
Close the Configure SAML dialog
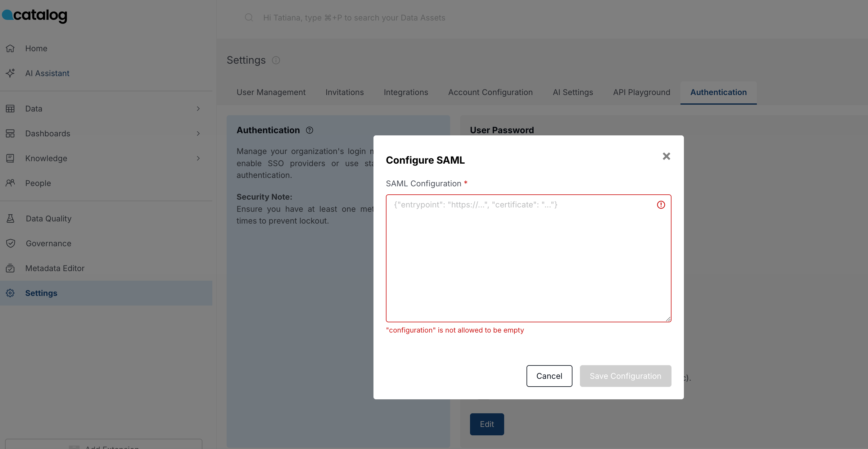pos(666,156)
